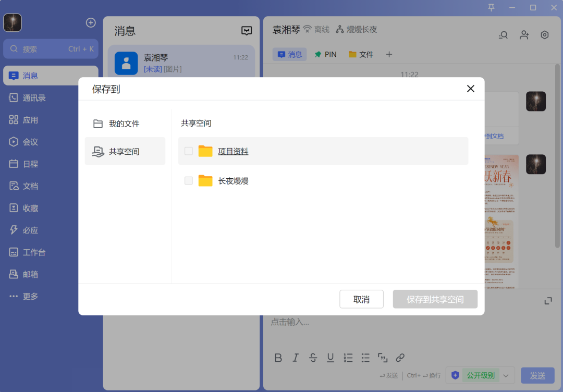This screenshot has height=392, width=563.
Task: Open the chat settings gear icon
Action: (544, 34)
